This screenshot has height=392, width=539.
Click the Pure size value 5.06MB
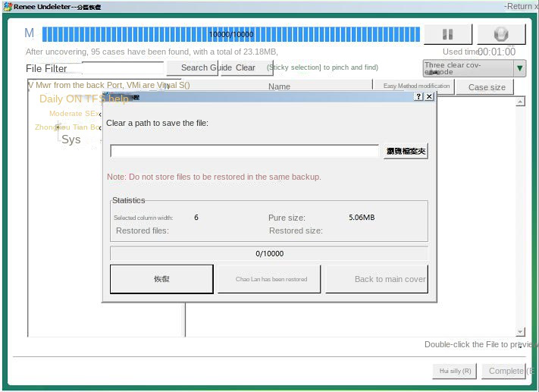click(x=362, y=218)
